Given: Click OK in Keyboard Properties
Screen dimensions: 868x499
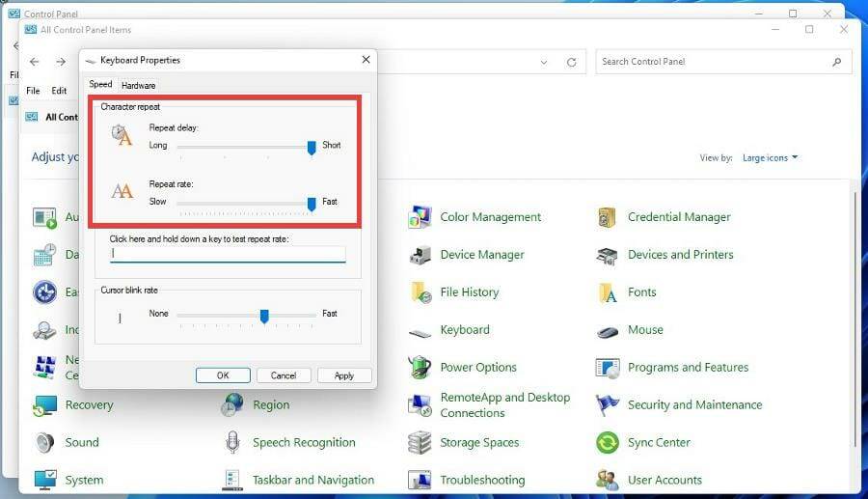Looking at the screenshot, I should 223,375.
